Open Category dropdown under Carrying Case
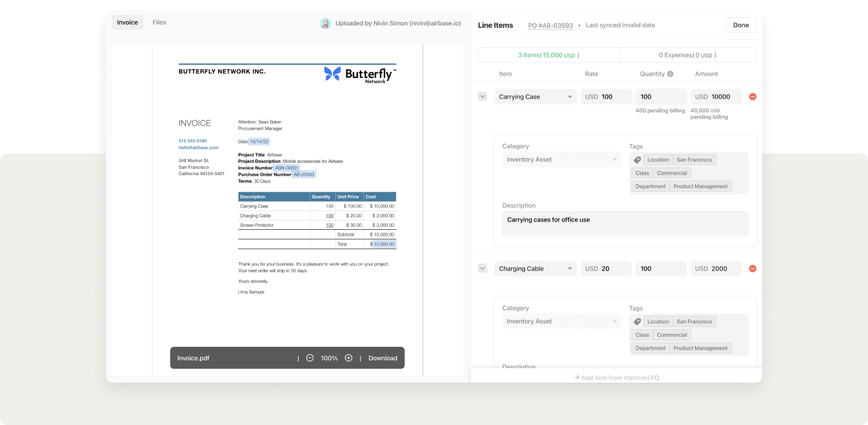The image size is (868, 425). click(x=562, y=159)
